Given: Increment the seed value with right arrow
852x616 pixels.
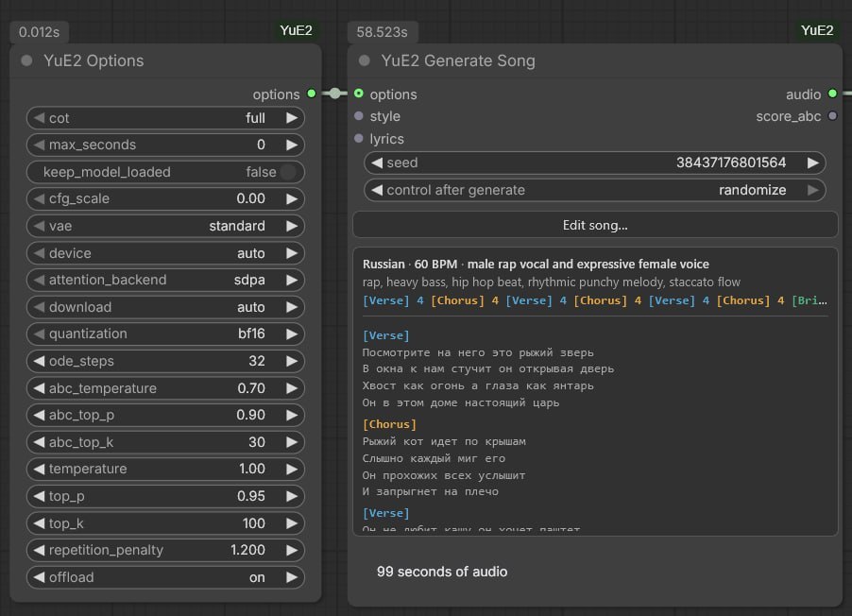Looking at the screenshot, I should click(x=813, y=163).
